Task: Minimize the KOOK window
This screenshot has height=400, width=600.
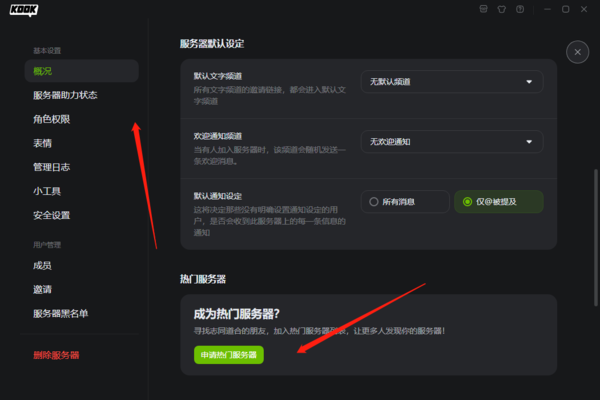Action: tap(547, 9)
